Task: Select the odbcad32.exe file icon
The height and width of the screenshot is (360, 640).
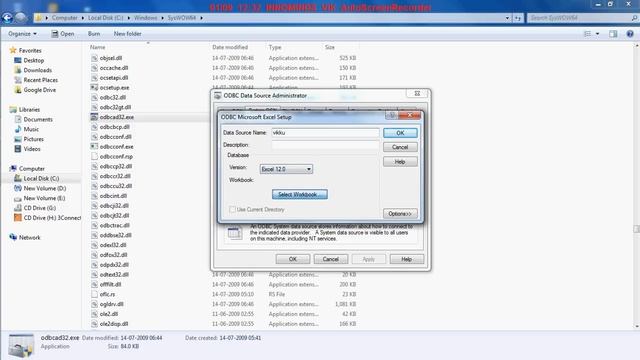Action: tap(94, 117)
